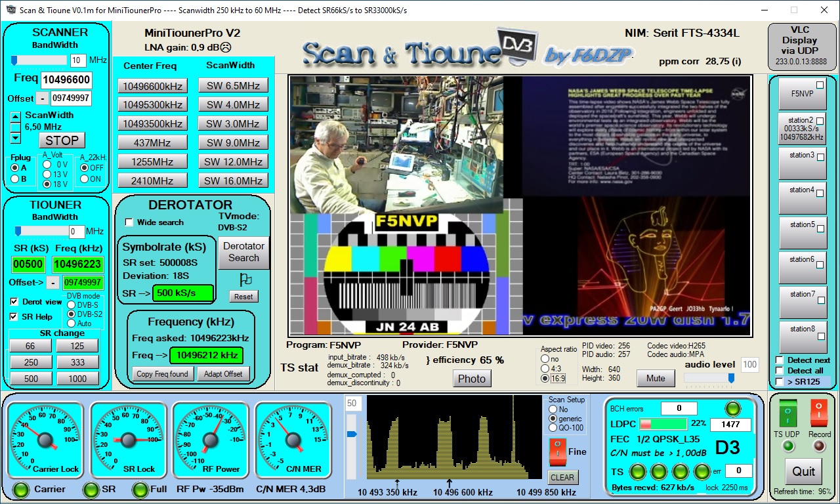Click the minus button beside Scanner Offset
Viewport: 840px width, 504px height.
click(x=41, y=98)
